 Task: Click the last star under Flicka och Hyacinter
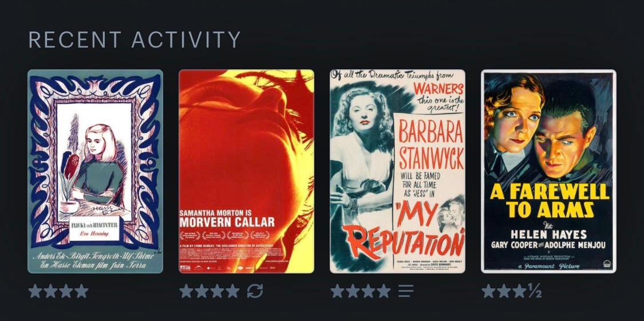click(81, 291)
